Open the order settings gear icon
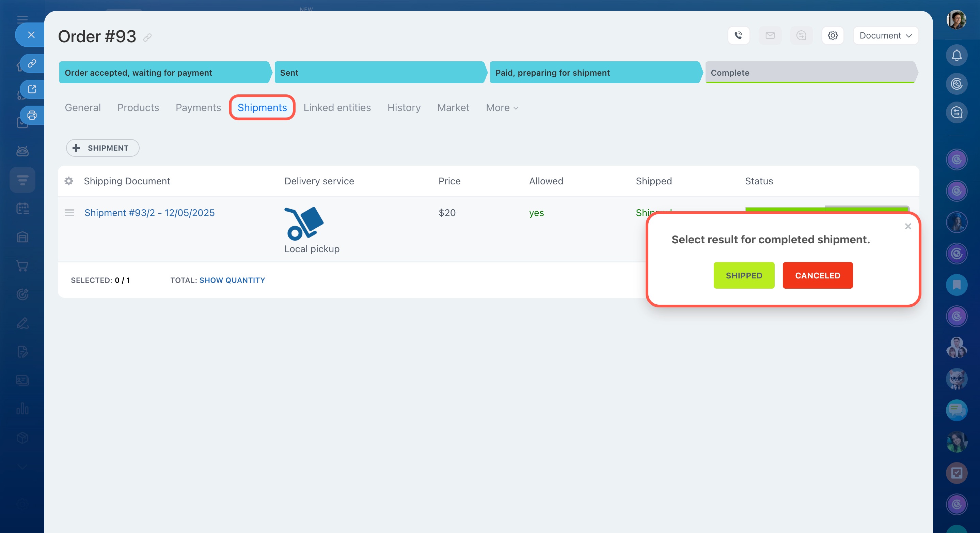 pyautogui.click(x=833, y=35)
